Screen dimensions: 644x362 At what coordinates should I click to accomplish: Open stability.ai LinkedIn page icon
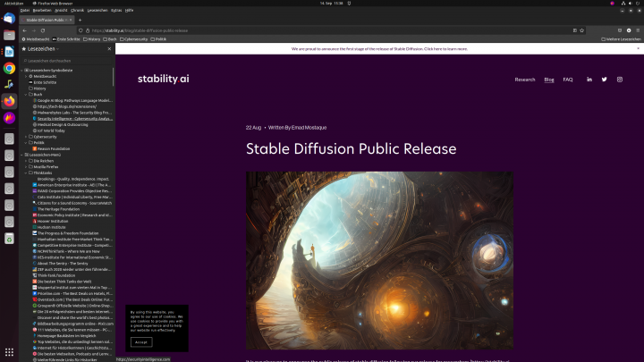click(x=589, y=80)
